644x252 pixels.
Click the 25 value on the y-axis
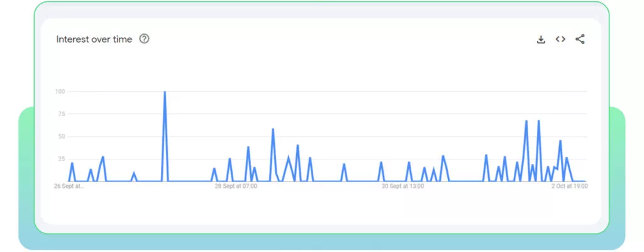[x=62, y=159]
